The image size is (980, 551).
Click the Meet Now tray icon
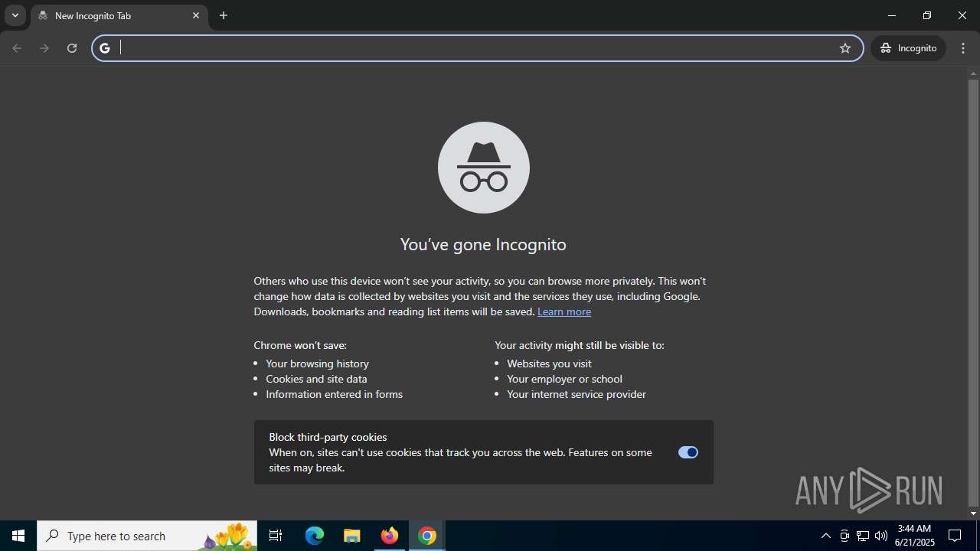[844, 536]
